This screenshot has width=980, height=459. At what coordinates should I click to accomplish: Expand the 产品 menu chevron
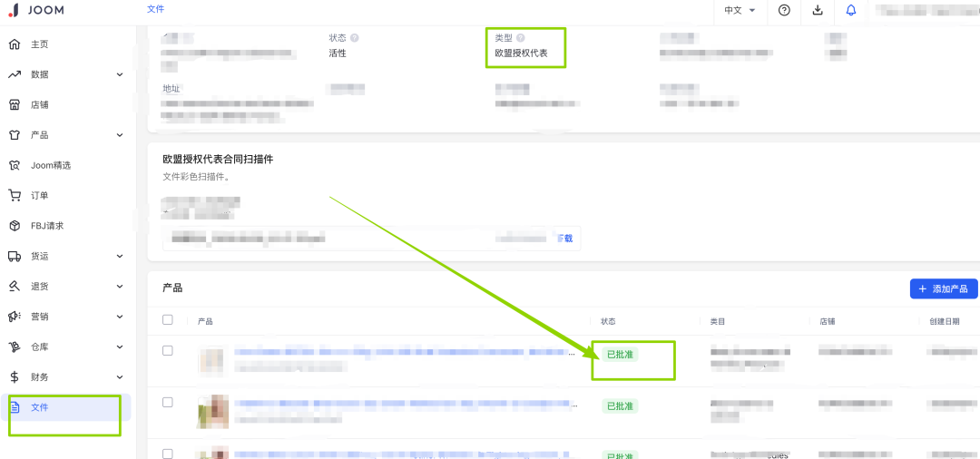point(120,135)
